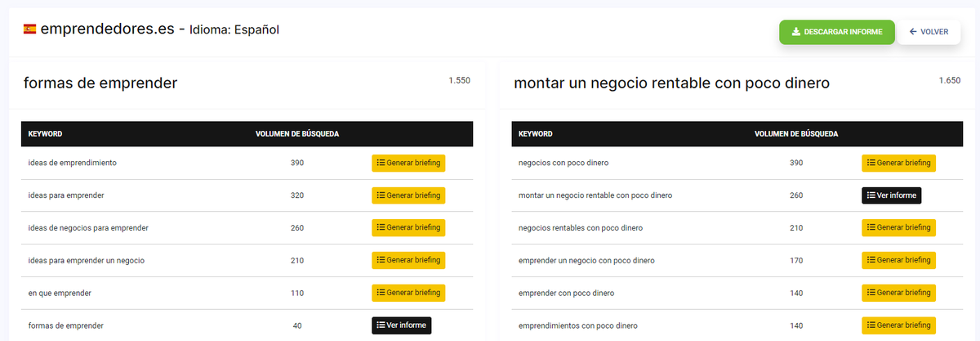Click volume 40 for formas de emprender
This screenshot has width=980, height=341.
tap(297, 325)
